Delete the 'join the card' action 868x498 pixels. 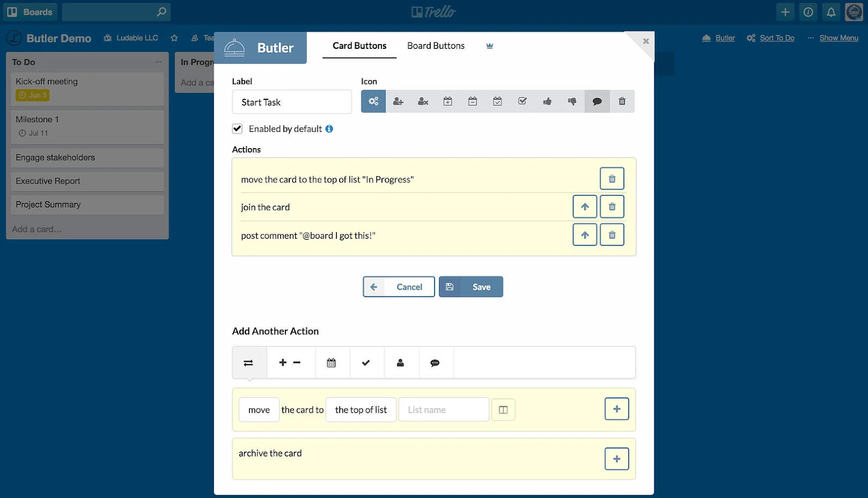point(612,207)
